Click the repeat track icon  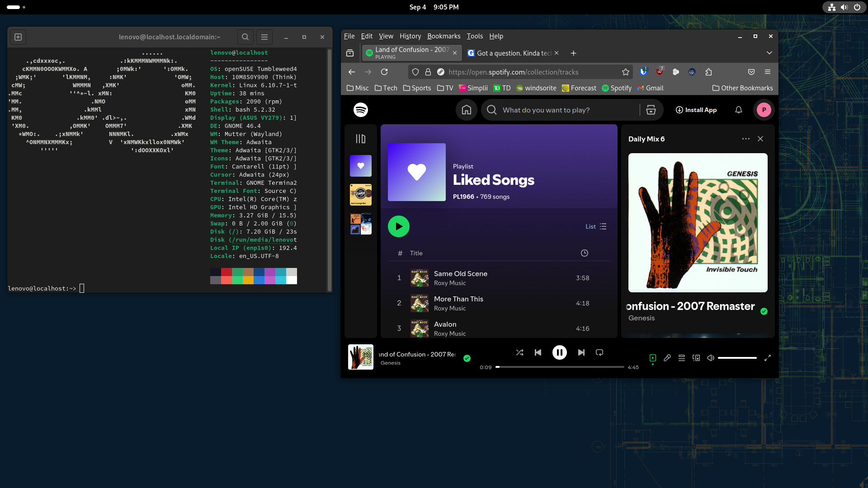(x=599, y=352)
